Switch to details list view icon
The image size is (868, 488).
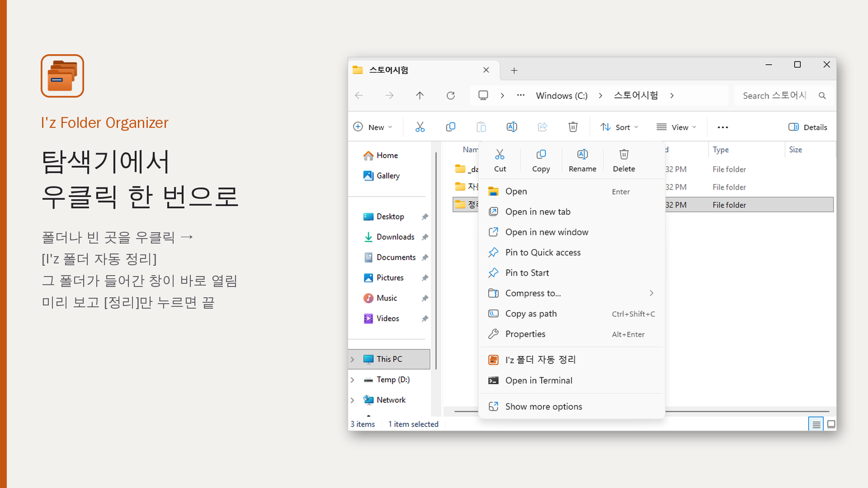[x=816, y=424]
